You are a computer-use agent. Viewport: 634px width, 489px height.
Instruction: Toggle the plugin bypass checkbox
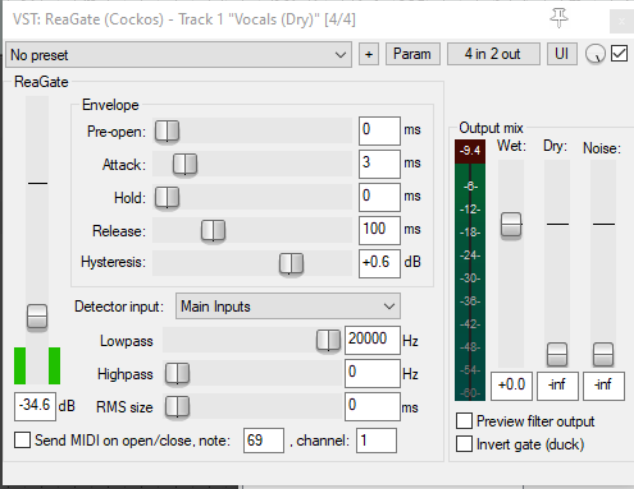619,53
